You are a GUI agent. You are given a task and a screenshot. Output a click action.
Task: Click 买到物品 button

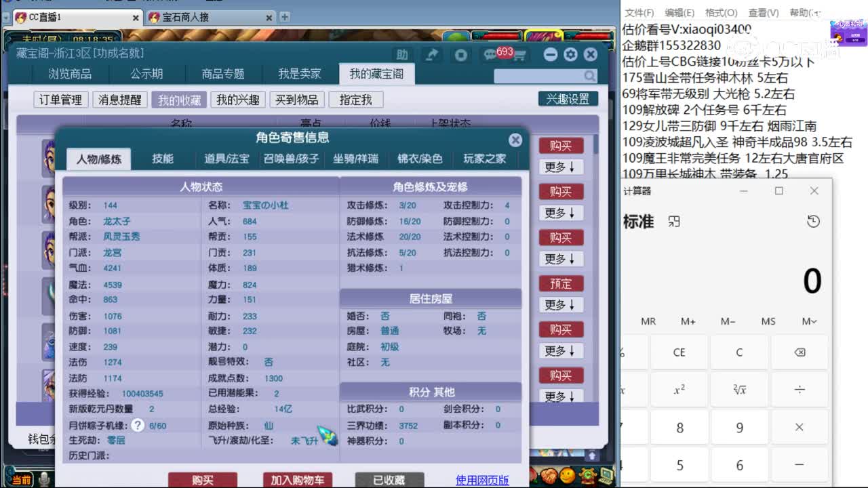pos(297,100)
